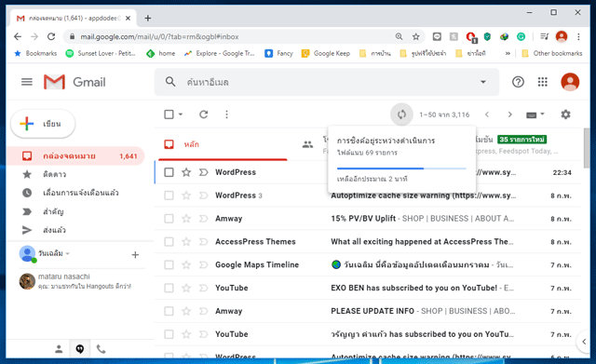596x364 pixels.
Task: Open the Gmail main menu hamburger icon
Action: 27,82
